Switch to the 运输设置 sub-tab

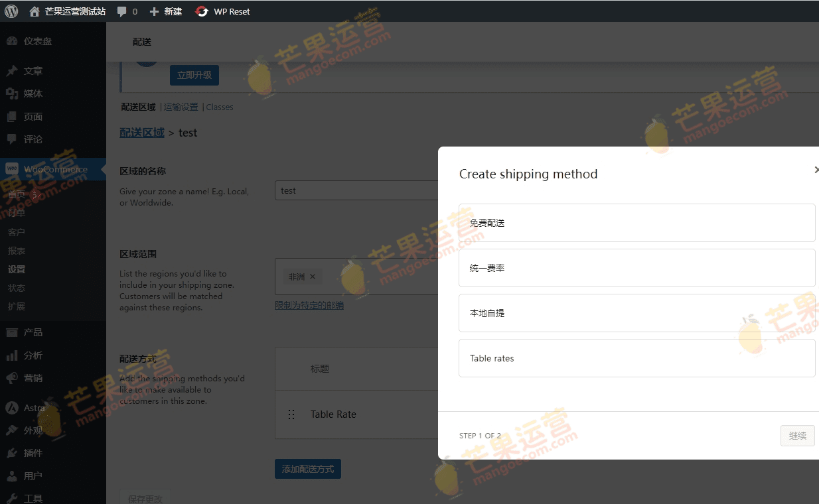tap(181, 107)
